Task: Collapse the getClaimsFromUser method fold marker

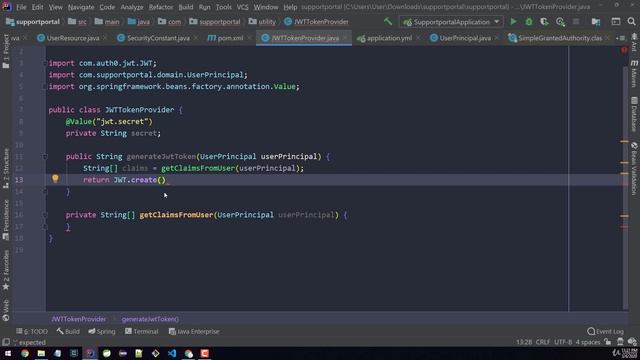Action: pos(45,215)
